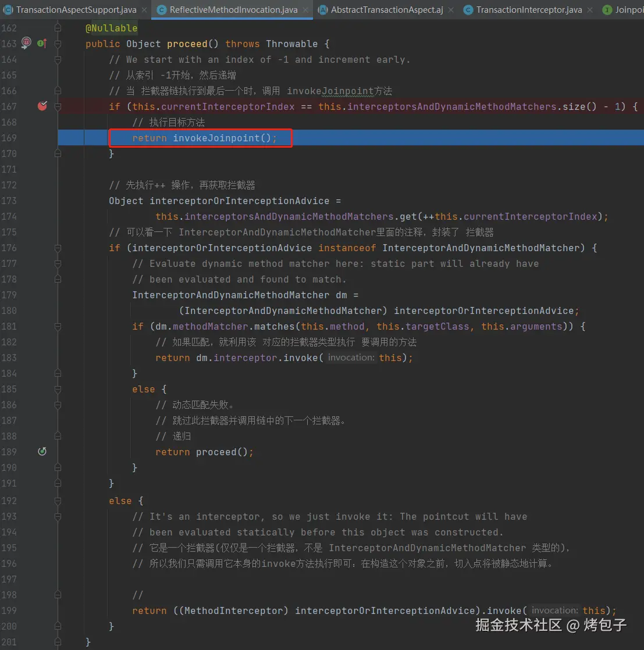Collapse the comment block starting at line 164
This screenshot has width=644, height=650.
58,59
